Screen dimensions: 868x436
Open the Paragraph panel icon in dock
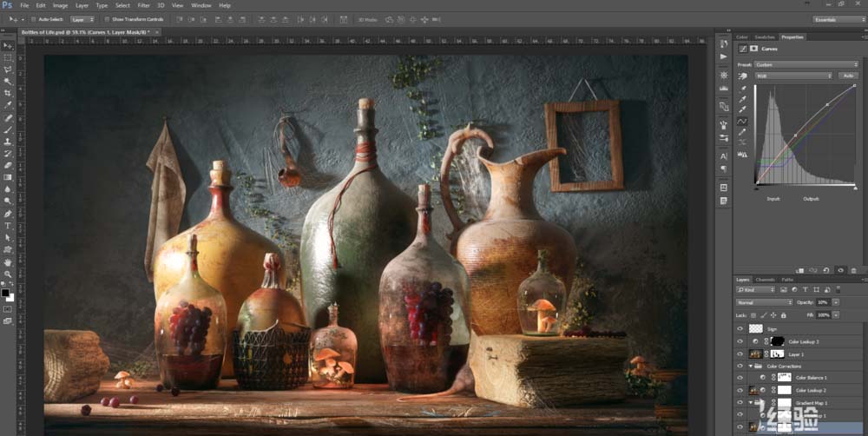tap(724, 169)
